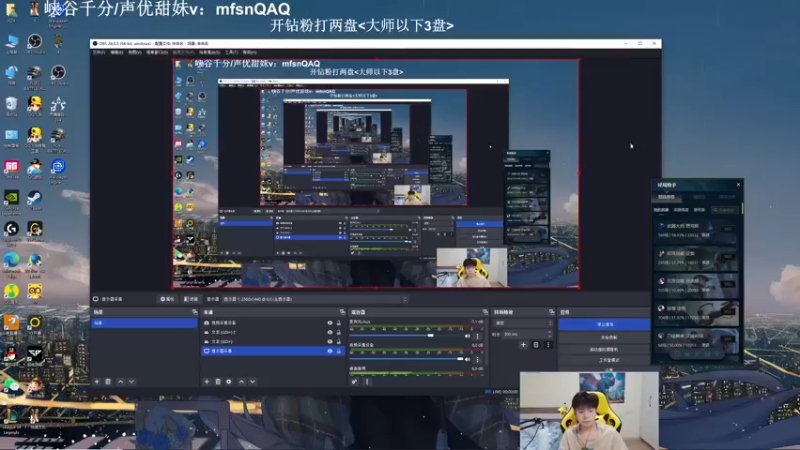Move scene up with Scenes dock arrow
The height and width of the screenshot is (450, 800).
[x=120, y=382]
